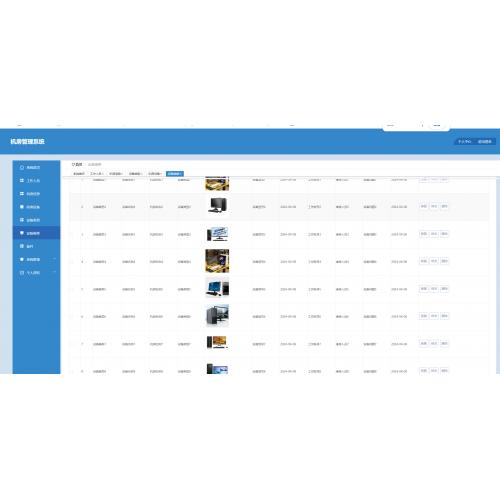Expand the bottom sidebar item's chevron arrow
Screen dimensions: 500x500
[x=54, y=272]
